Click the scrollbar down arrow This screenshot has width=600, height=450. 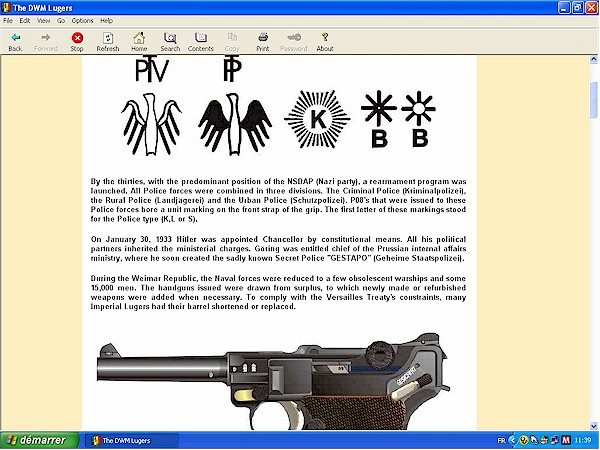[x=593, y=426]
